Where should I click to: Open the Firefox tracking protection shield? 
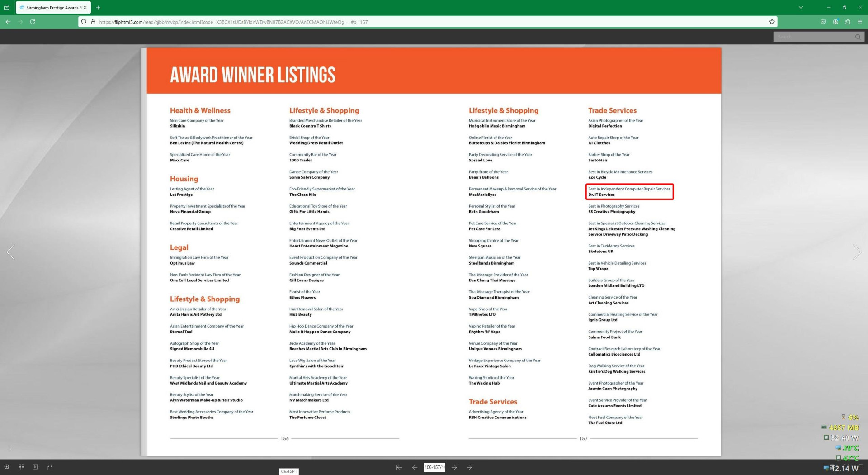coord(84,22)
